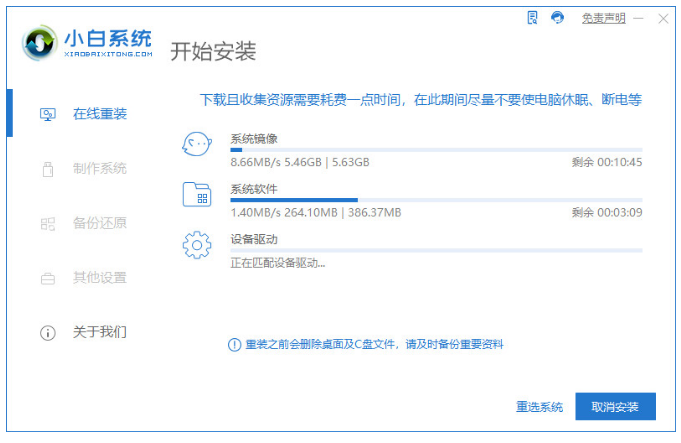Click the warning info icon before 重装之前
681x443 pixels.
coord(235,345)
